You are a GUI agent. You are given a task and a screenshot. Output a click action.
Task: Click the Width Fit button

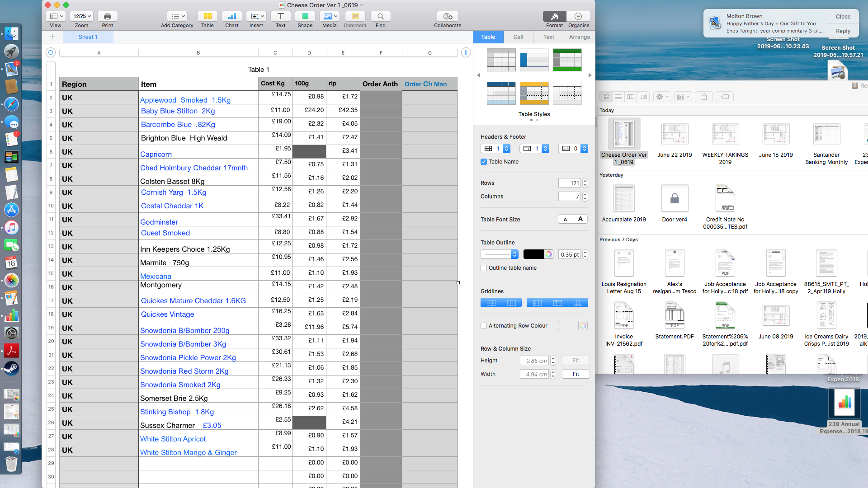(576, 374)
